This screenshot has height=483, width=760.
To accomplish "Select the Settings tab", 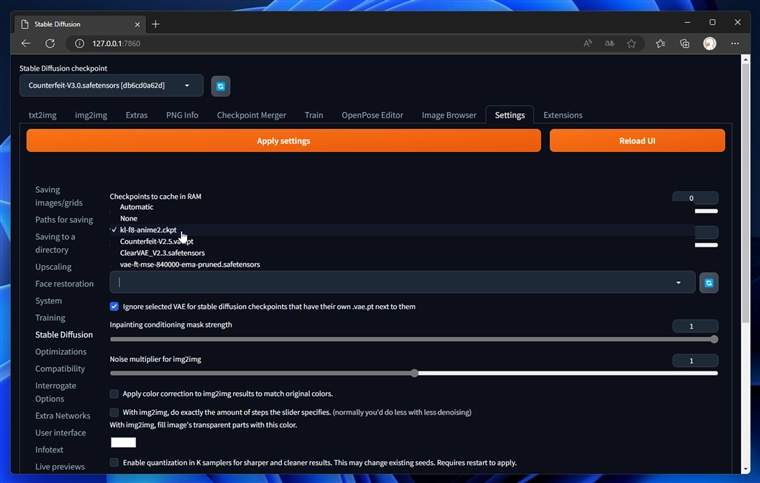I will tap(510, 115).
